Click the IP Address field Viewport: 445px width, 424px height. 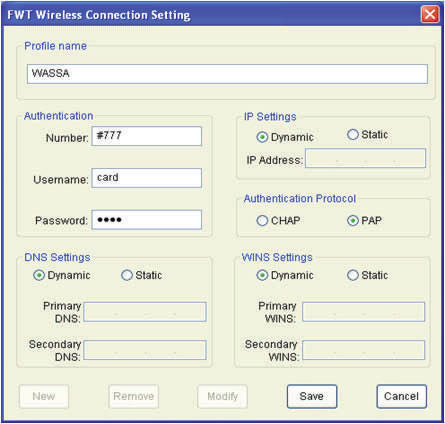(x=365, y=158)
